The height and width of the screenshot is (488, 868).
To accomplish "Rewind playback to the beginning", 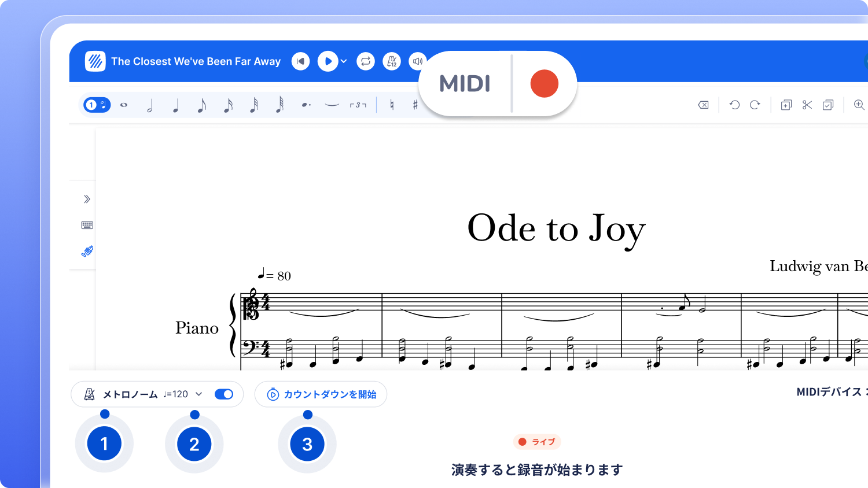I will (x=300, y=61).
